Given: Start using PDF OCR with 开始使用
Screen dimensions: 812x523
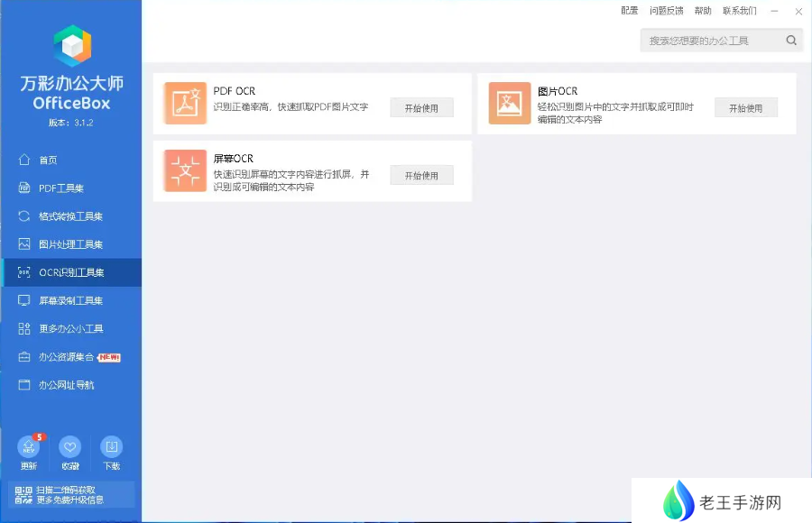Looking at the screenshot, I should click(x=421, y=108).
